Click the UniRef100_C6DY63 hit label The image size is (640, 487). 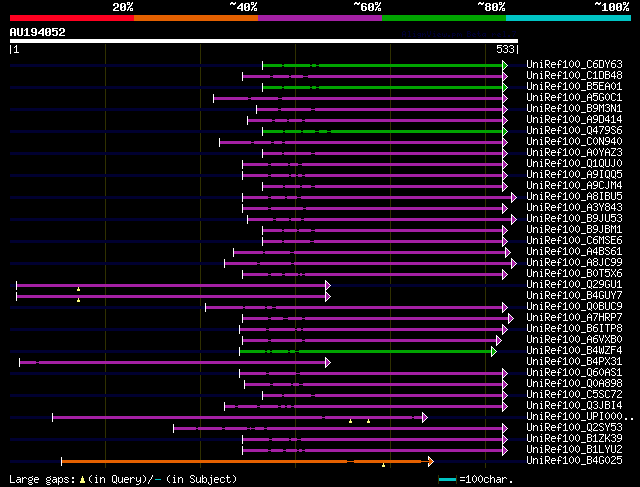point(574,64)
